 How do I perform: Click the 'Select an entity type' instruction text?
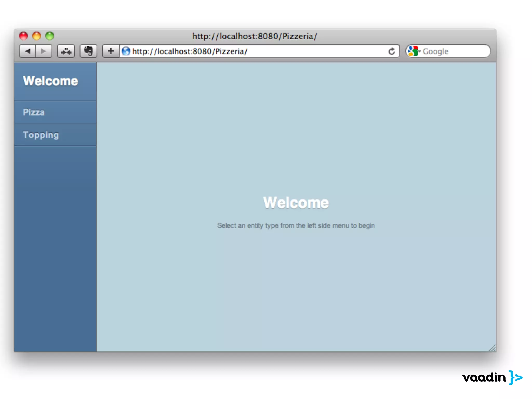(296, 225)
